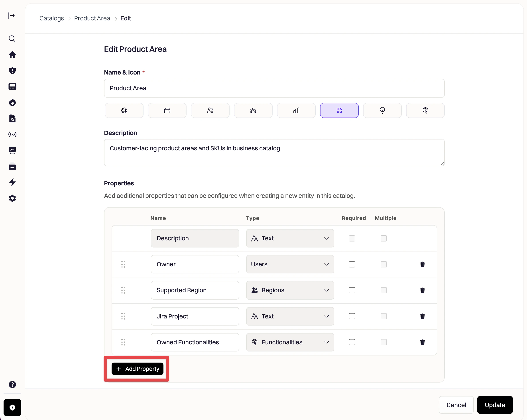Viewport: 527px width, 420px height.
Task: Click lightning bolt sidebar icon
Action: (12, 182)
